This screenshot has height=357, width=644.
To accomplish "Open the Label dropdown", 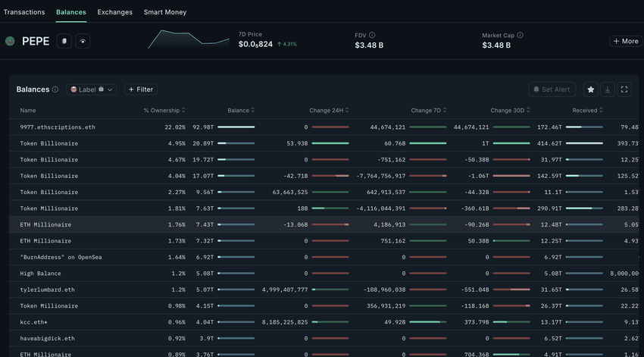I will tap(91, 89).
